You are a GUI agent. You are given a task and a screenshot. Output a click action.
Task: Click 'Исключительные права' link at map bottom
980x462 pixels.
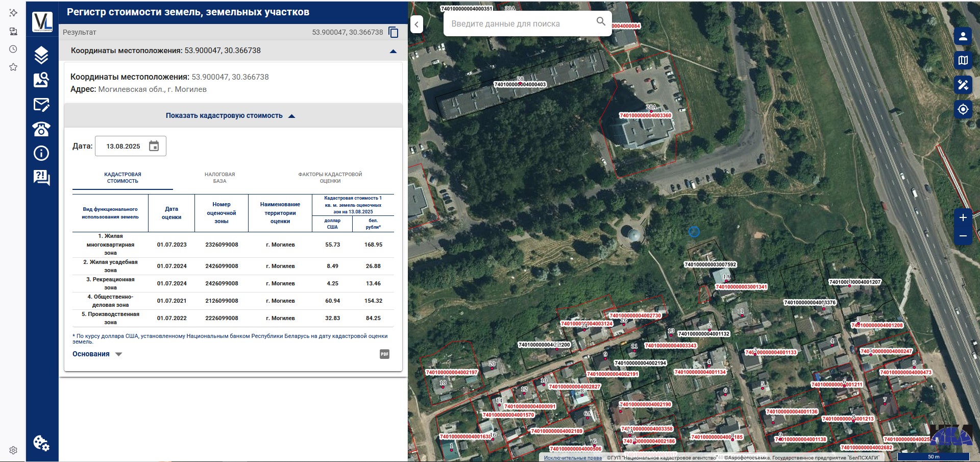pyautogui.click(x=573, y=457)
